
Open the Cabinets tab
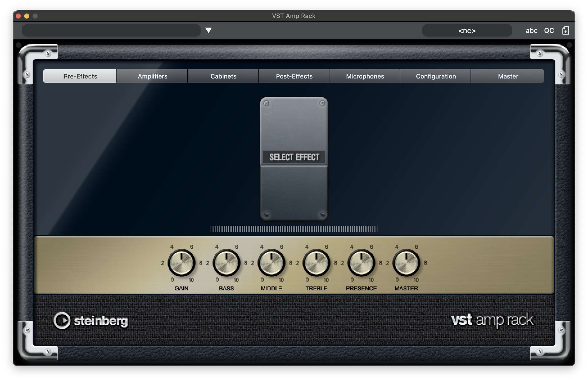223,76
